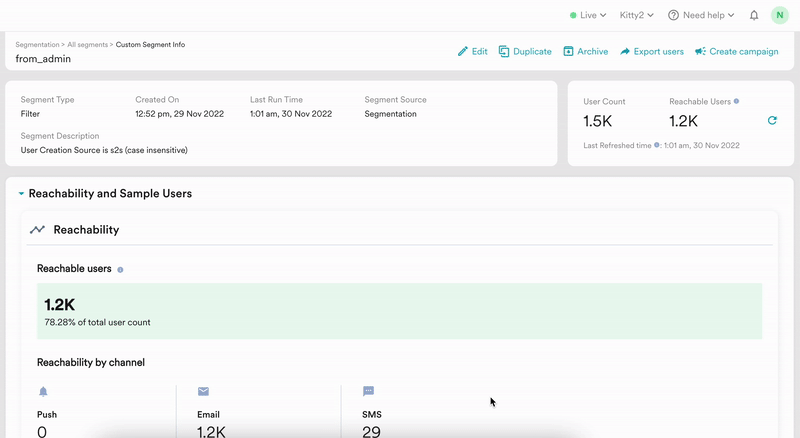Image resolution: width=800 pixels, height=438 pixels.
Task: Click the Created On date value
Action: (180, 114)
